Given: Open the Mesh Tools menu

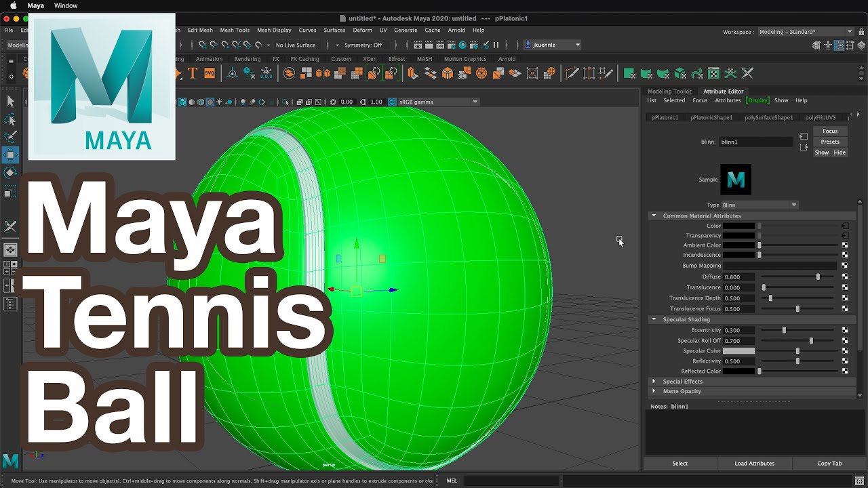Looking at the screenshot, I should click(235, 30).
